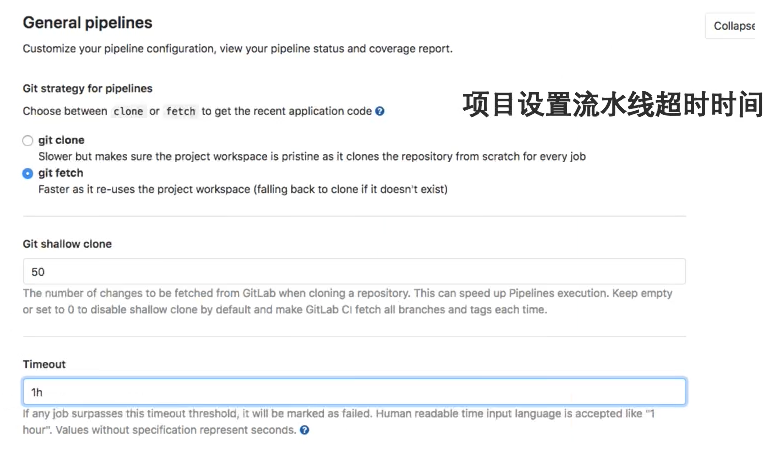Click the 'Slower but makes sure' description
773x455 pixels.
pyautogui.click(x=312, y=156)
